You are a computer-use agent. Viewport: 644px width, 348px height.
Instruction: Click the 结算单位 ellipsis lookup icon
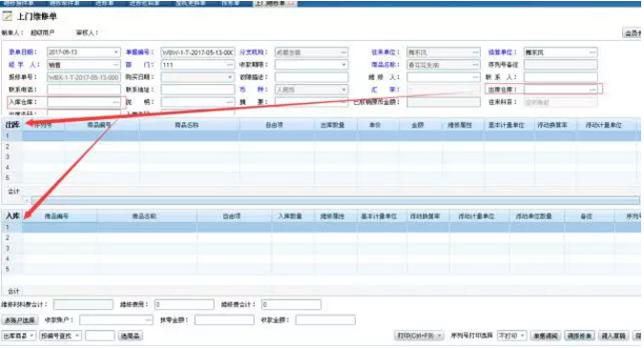(592, 52)
